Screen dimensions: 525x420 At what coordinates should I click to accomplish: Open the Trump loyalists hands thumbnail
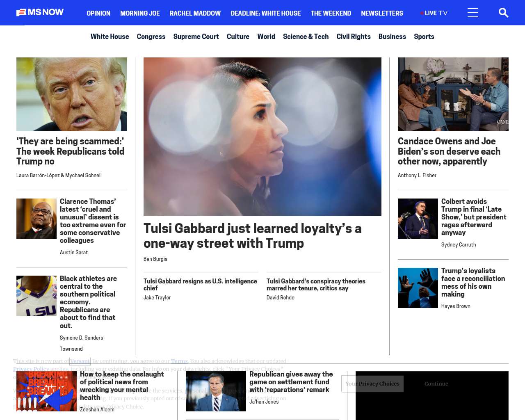(418, 288)
